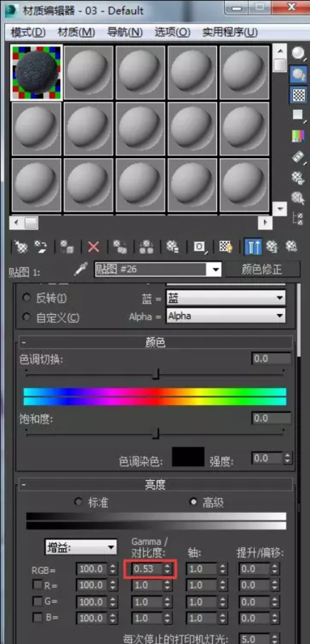Image resolution: width=310 pixels, height=644 pixels.
Task: Click the 颜色修正 map type button
Action: click(x=261, y=270)
